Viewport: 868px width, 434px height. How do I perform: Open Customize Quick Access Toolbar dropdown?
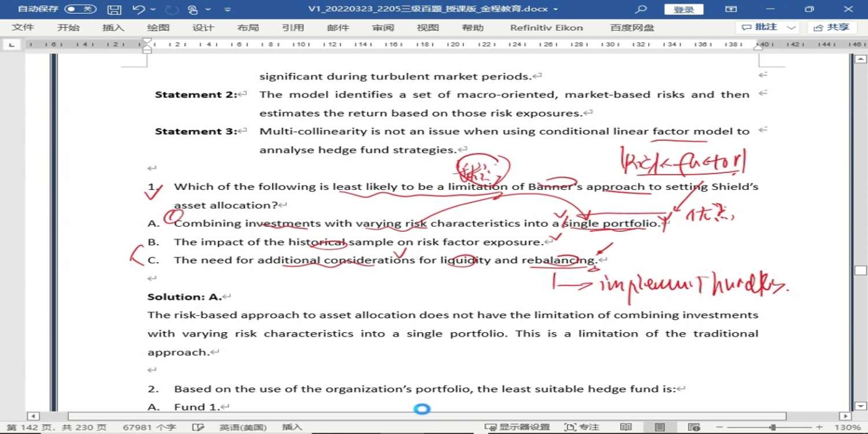227,9
